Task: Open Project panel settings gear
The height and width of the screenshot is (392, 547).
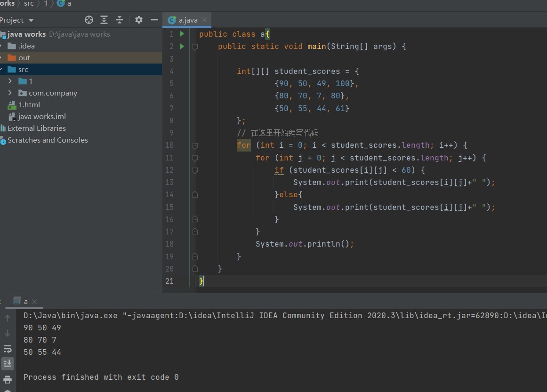Action: pos(139,20)
